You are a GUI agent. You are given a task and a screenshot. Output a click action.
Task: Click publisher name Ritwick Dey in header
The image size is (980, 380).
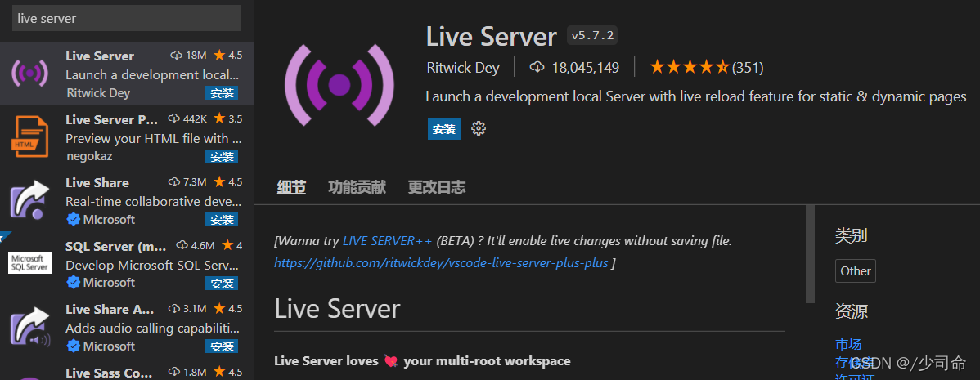[x=462, y=67]
